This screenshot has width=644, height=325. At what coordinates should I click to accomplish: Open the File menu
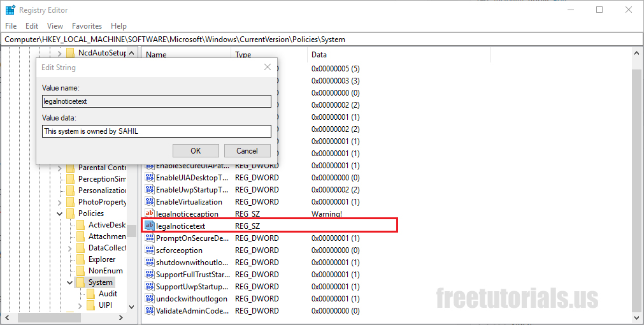tap(11, 26)
